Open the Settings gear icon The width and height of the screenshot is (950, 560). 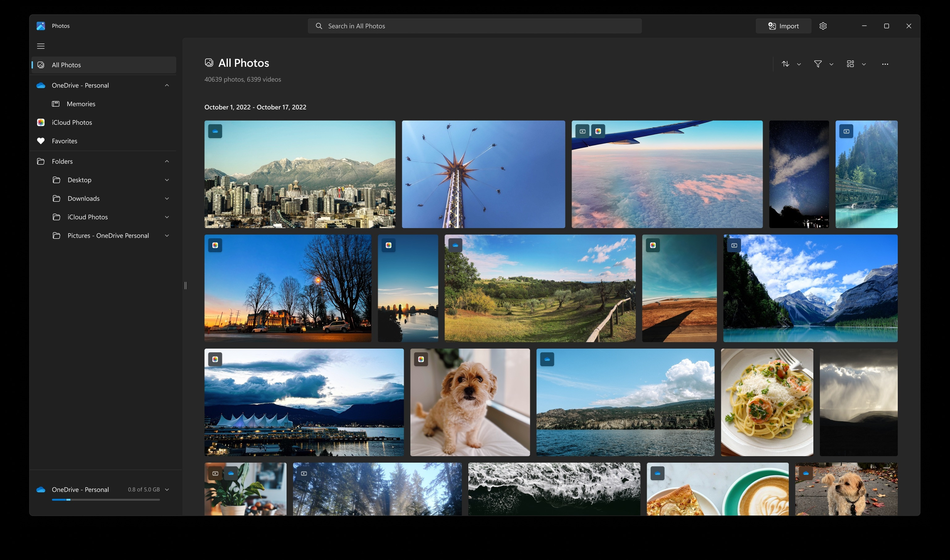[x=823, y=26]
